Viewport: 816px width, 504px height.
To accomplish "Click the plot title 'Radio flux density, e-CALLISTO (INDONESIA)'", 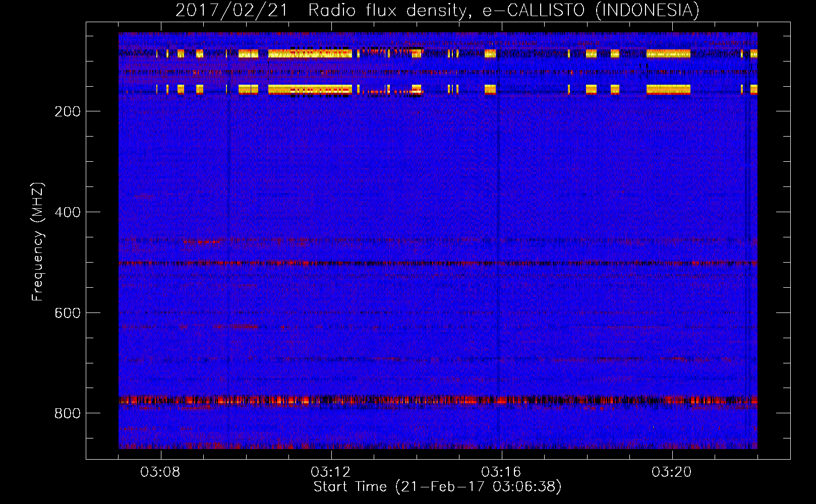I will point(503,11).
